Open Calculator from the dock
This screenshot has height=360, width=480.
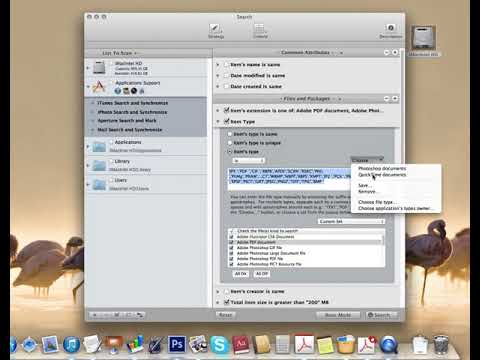283,345
